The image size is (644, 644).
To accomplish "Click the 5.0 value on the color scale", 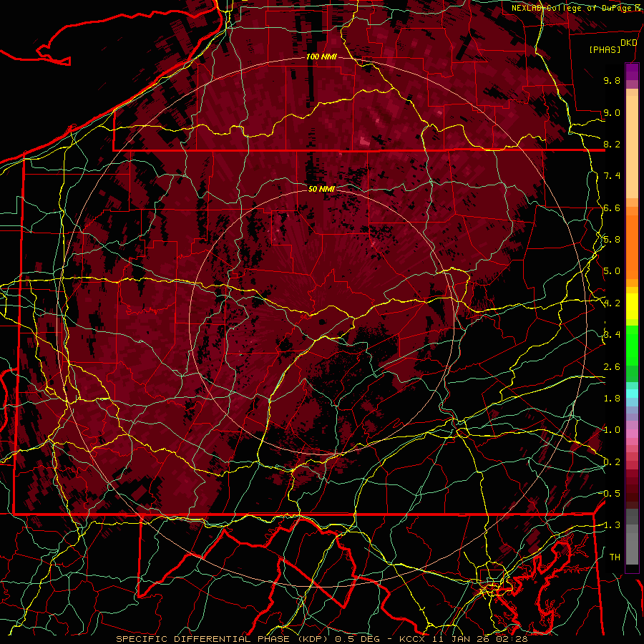I will [x=612, y=271].
